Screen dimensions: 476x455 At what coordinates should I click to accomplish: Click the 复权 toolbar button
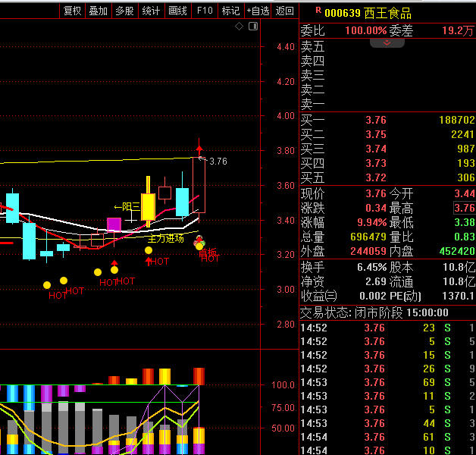point(73,11)
